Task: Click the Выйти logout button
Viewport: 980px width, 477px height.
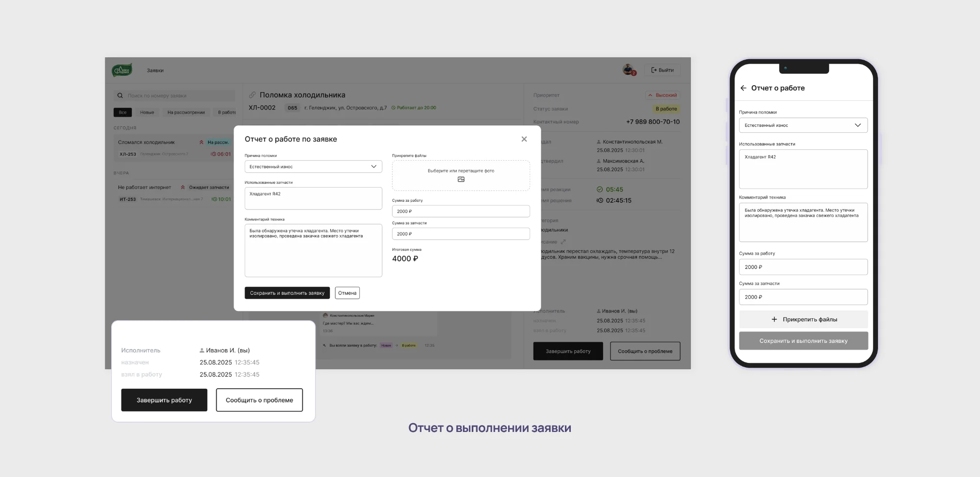Action: 662,70
